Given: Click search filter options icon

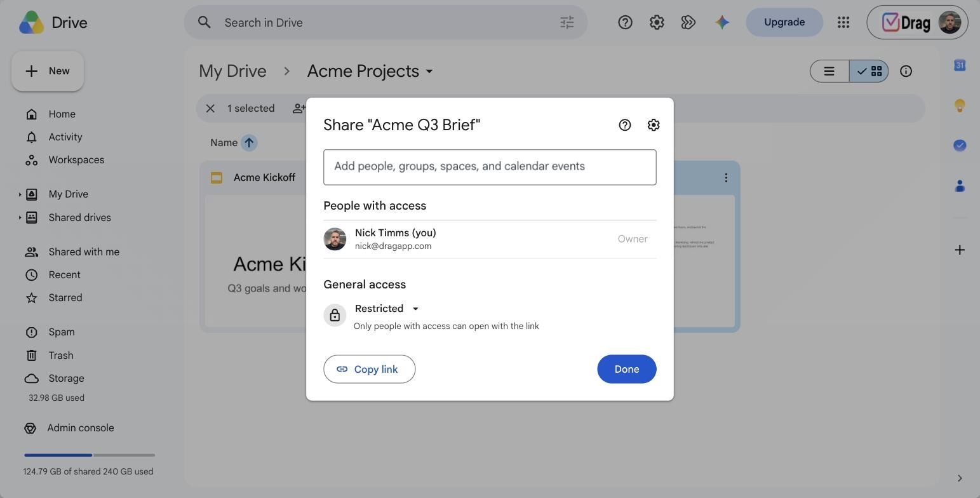Looking at the screenshot, I should point(567,22).
